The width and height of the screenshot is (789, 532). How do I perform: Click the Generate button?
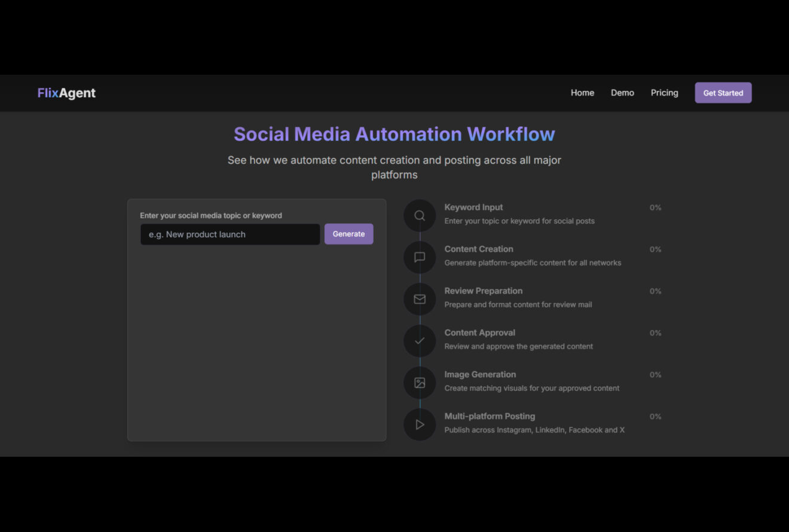[348, 234]
